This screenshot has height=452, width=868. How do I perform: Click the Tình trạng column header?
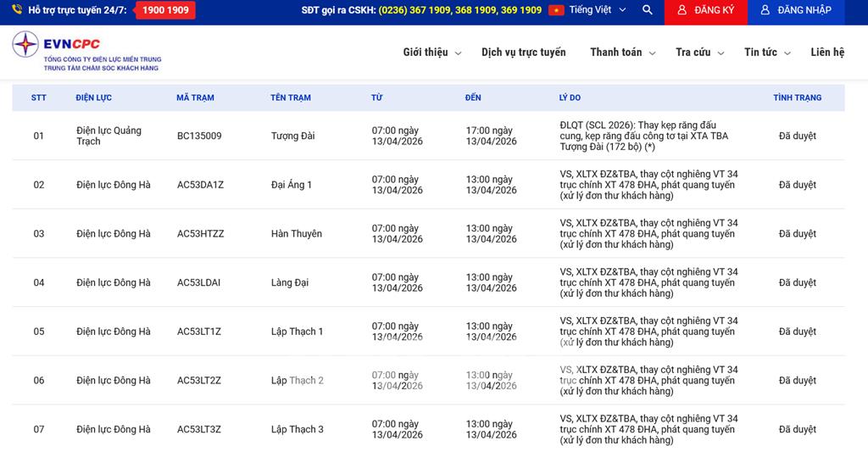pyautogui.click(x=797, y=98)
